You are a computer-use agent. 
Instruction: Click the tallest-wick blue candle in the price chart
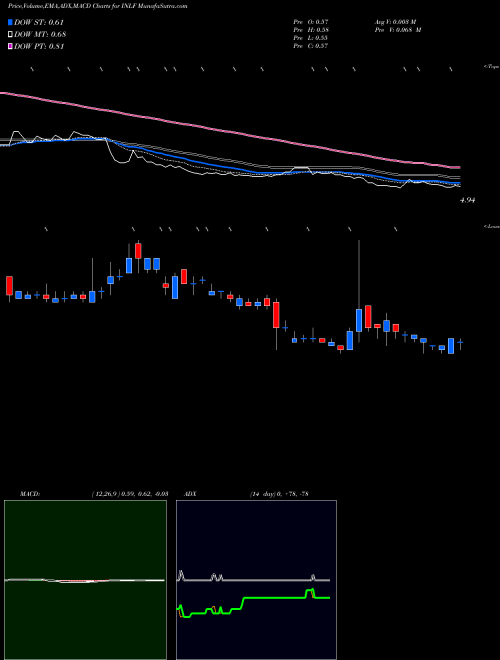(x=359, y=320)
